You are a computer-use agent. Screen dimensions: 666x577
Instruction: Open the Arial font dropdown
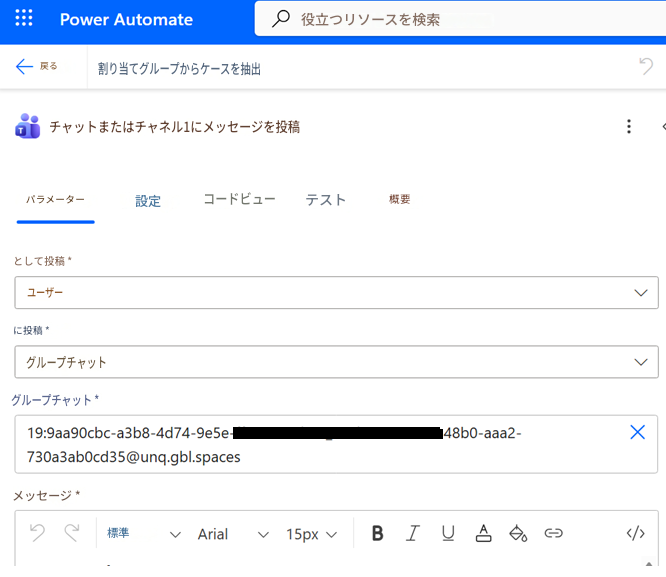click(233, 534)
